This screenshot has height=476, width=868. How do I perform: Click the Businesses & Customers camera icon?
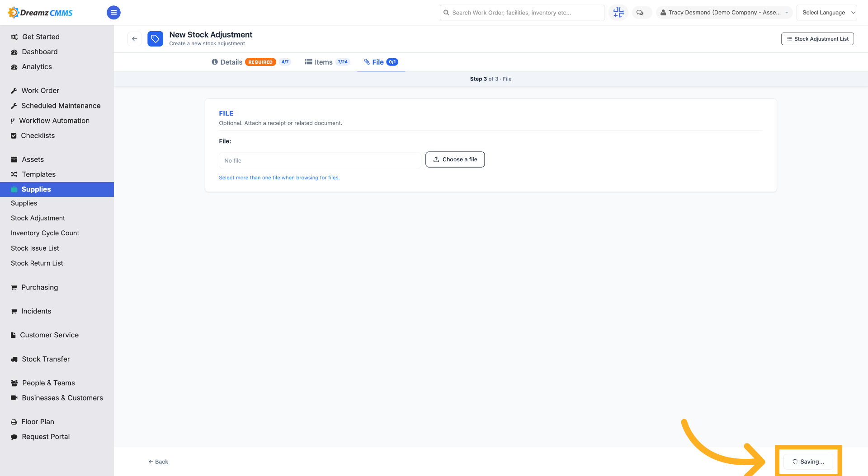tap(14, 398)
